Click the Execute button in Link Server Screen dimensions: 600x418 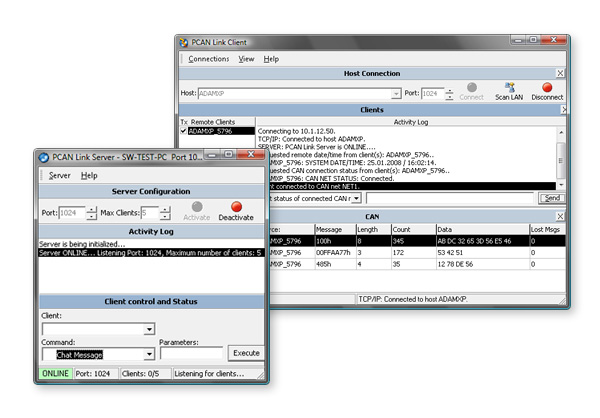pyautogui.click(x=246, y=353)
